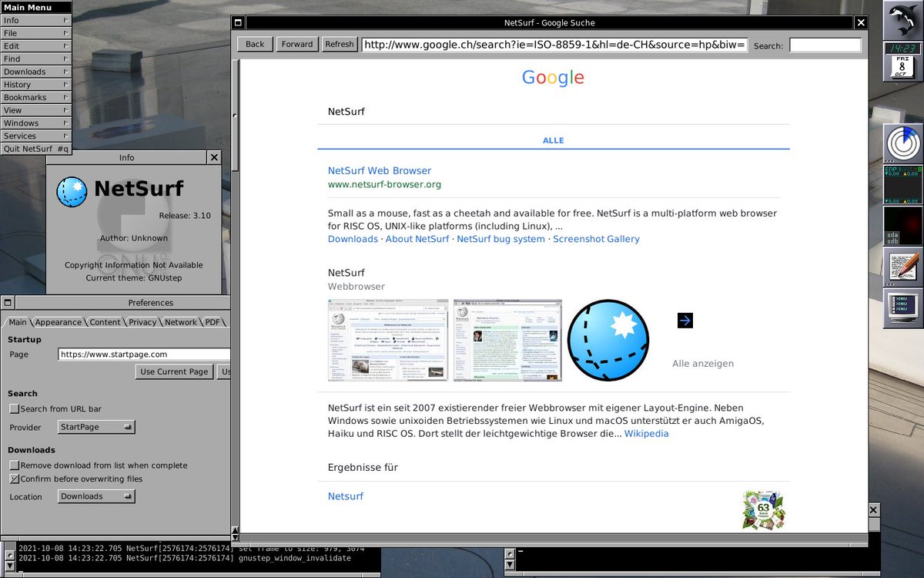Expand the Downloads submenu
The height and width of the screenshot is (578, 924).
coord(36,72)
